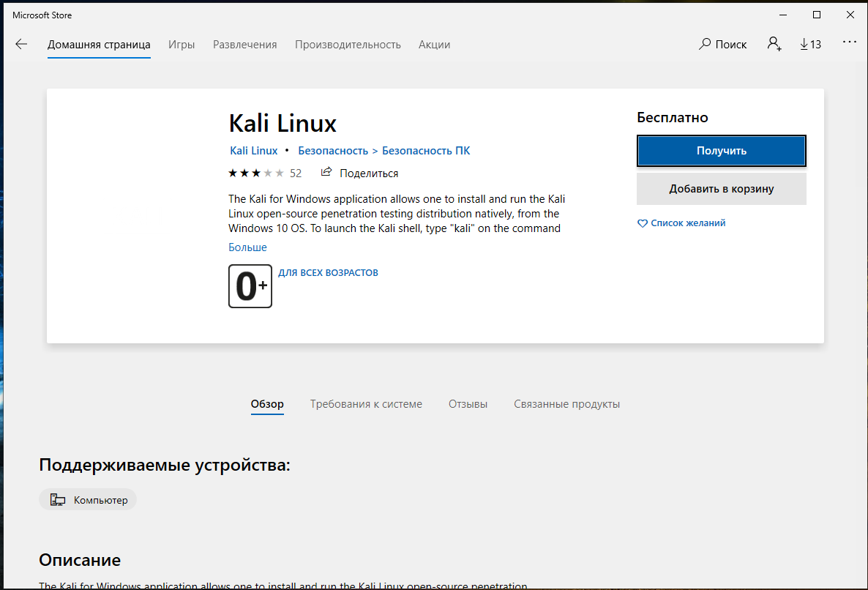Open search with the magnifier icon
The image size is (868, 590).
[x=705, y=44]
